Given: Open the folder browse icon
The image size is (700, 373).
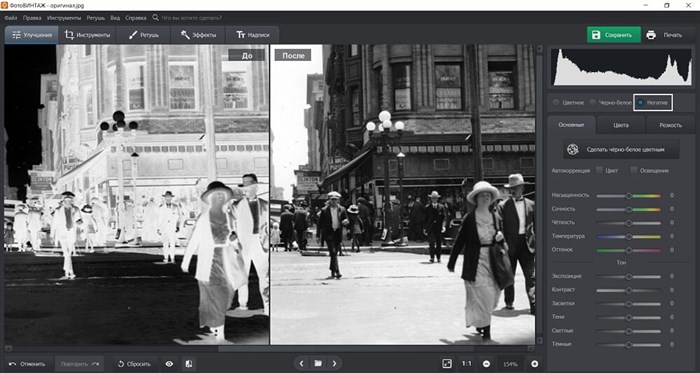Looking at the screenshot, I should [x=318, y=364].
